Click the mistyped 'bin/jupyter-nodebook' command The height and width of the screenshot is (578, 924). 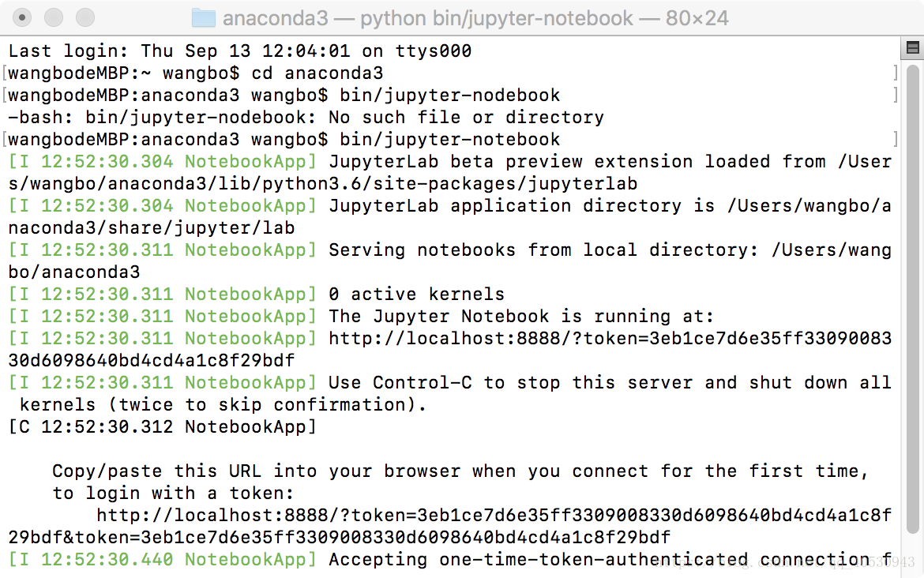tap(449, 96)
